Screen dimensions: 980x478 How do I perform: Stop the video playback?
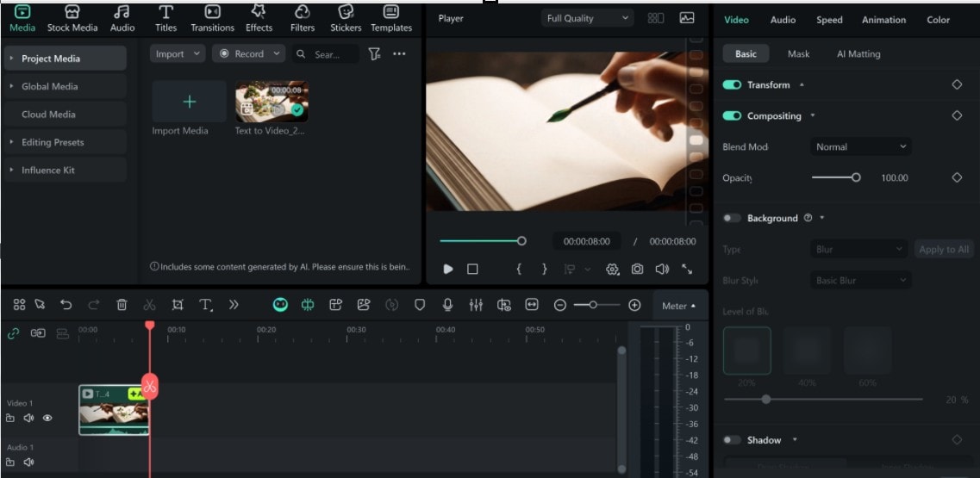tap(472, 269)
